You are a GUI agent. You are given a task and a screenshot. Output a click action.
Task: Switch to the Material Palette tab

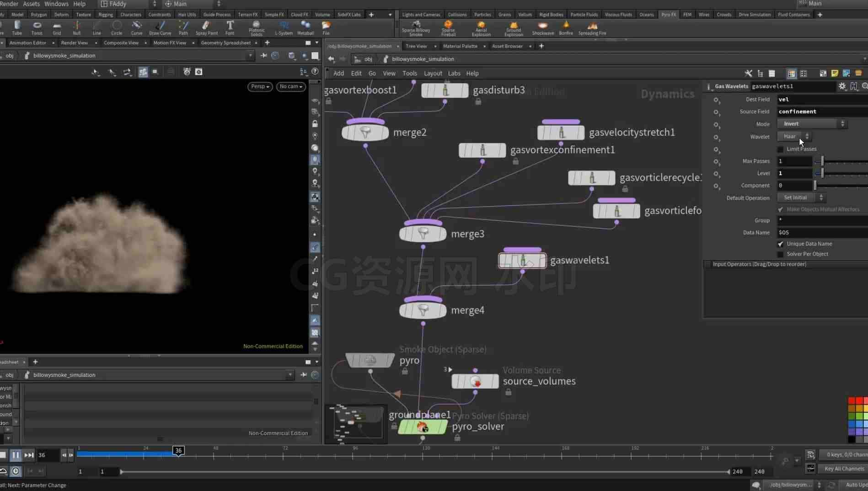coord(460,46)
